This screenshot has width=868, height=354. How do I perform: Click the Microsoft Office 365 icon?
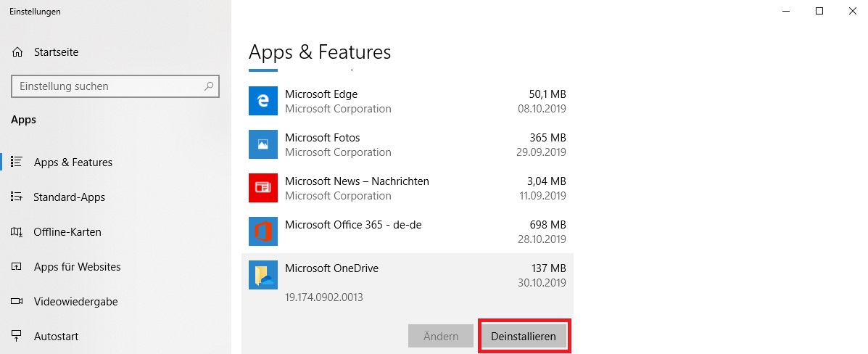(x=263, y=231)
